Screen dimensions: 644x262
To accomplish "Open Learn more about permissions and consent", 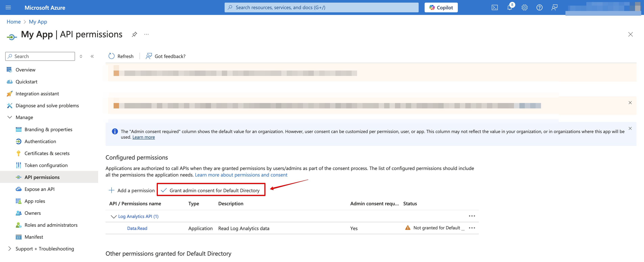I will click(x=241, y=175).
